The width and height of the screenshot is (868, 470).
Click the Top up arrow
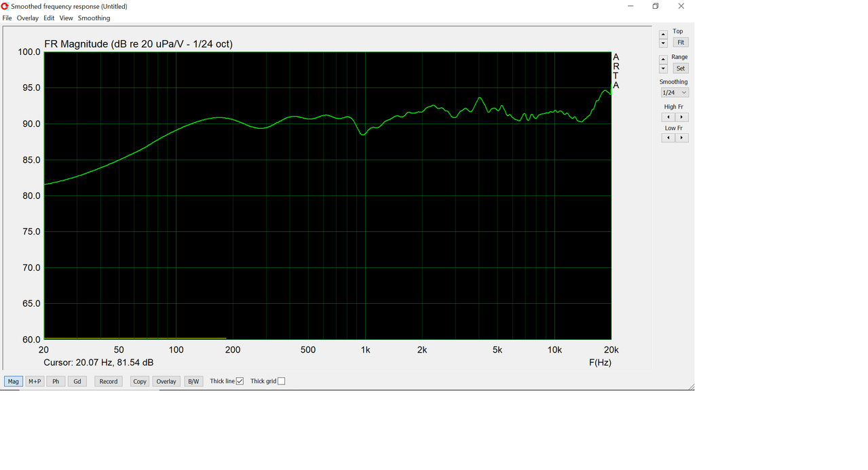click(663, 34)
